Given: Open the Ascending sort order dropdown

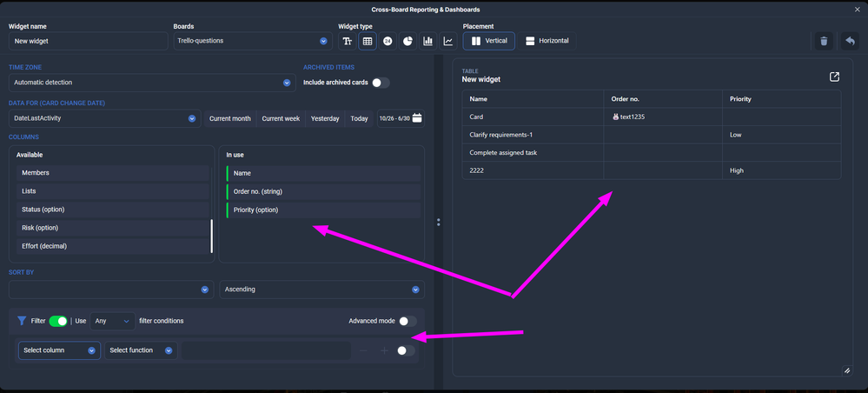Looking at the screenshot, I should point(321,290).
